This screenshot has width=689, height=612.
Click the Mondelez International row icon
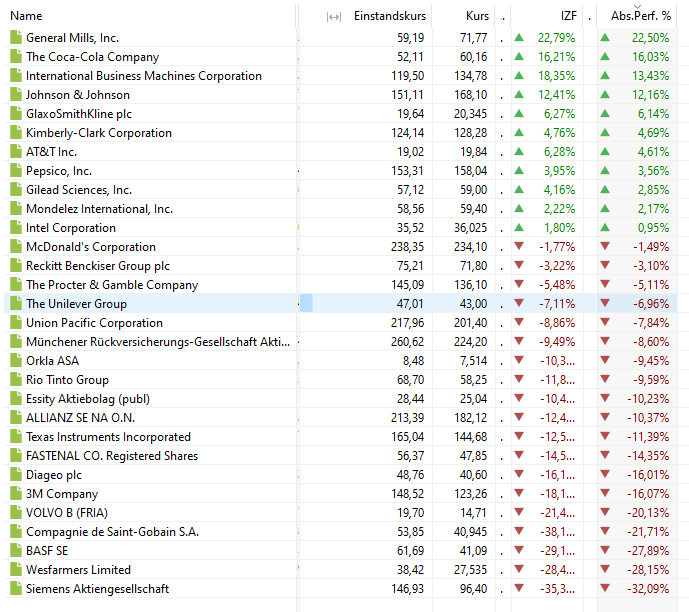tap(16, 208)
